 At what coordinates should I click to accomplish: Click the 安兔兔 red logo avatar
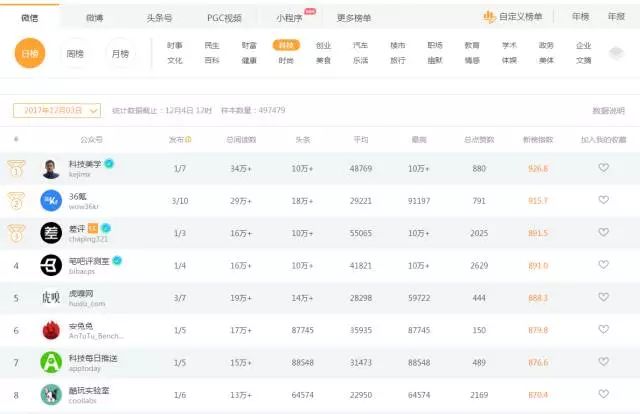coord(51,330)
